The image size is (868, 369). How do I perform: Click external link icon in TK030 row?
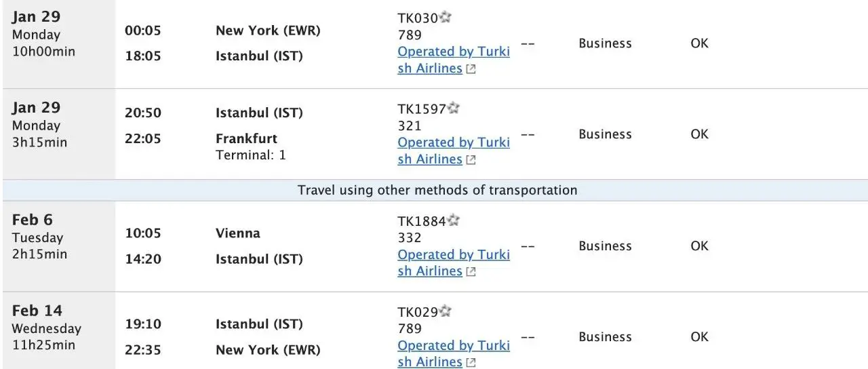coord(471,69)
